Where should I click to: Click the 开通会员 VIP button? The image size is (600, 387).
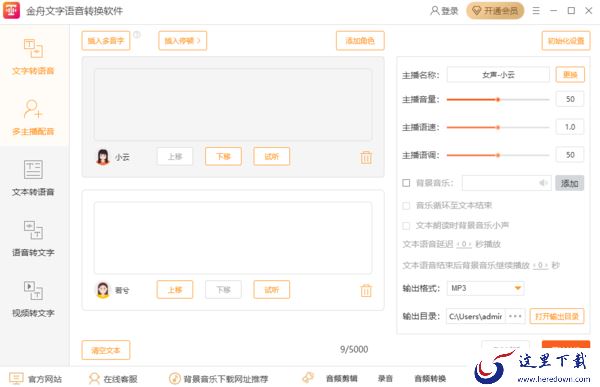(x=495, y=11)
